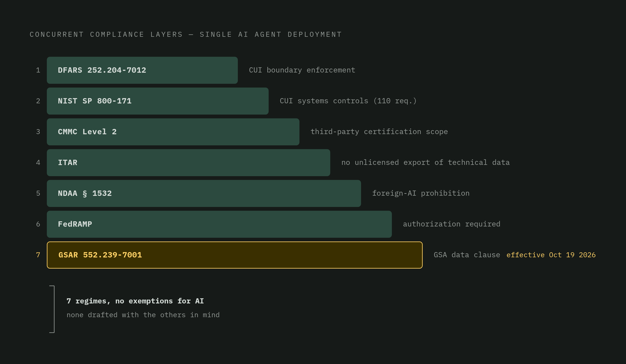Click the CMMC Level 2 bar
The width and height of the screenshot is (626, 364).
(173, 132)
